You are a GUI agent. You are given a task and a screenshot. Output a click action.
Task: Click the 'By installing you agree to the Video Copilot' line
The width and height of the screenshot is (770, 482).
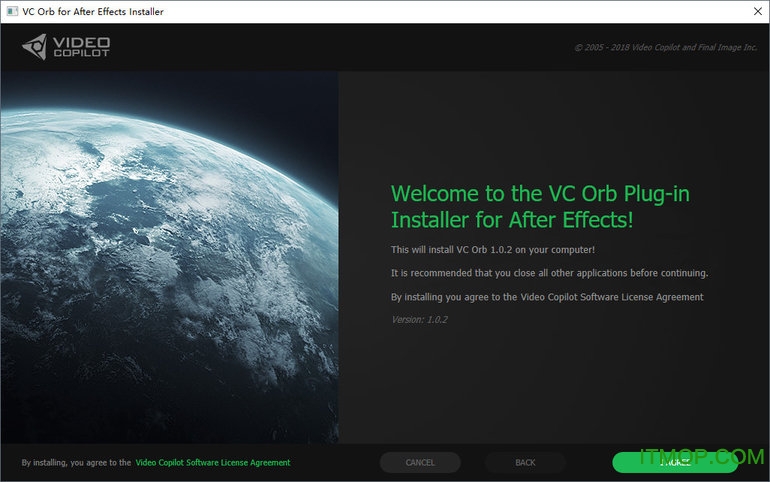[x=547, y=297]
